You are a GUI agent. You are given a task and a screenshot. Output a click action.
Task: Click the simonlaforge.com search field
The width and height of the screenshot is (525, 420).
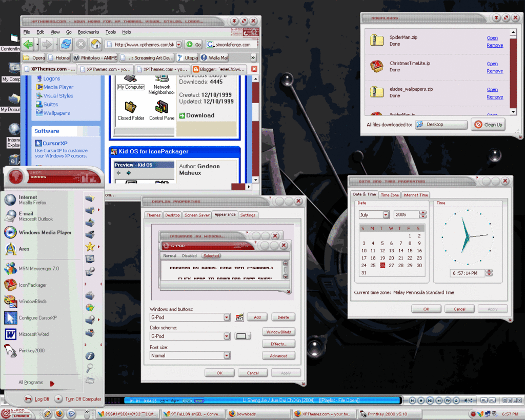(x=232, y=44)
